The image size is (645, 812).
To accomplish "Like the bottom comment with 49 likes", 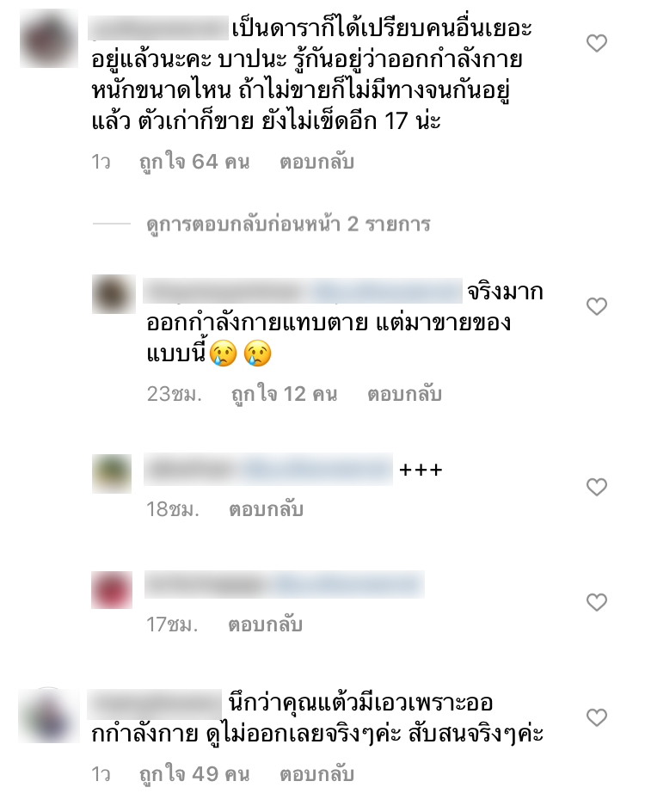I will coord(596,717).
